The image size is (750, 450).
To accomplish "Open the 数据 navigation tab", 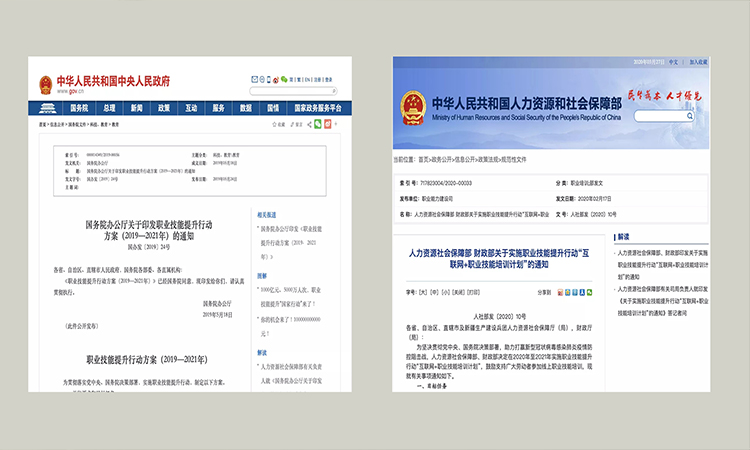I will tap(246, 108).
